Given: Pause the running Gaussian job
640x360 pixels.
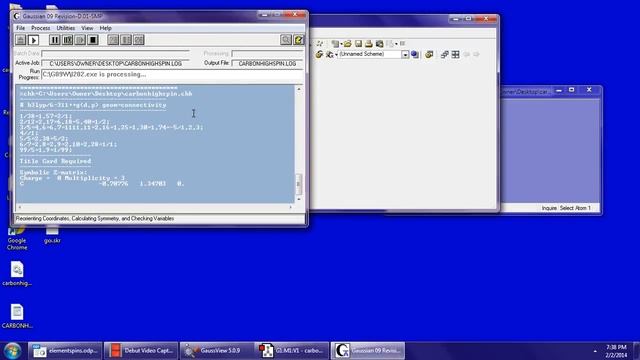Looking at the screenshot, I should coord(55,40).
